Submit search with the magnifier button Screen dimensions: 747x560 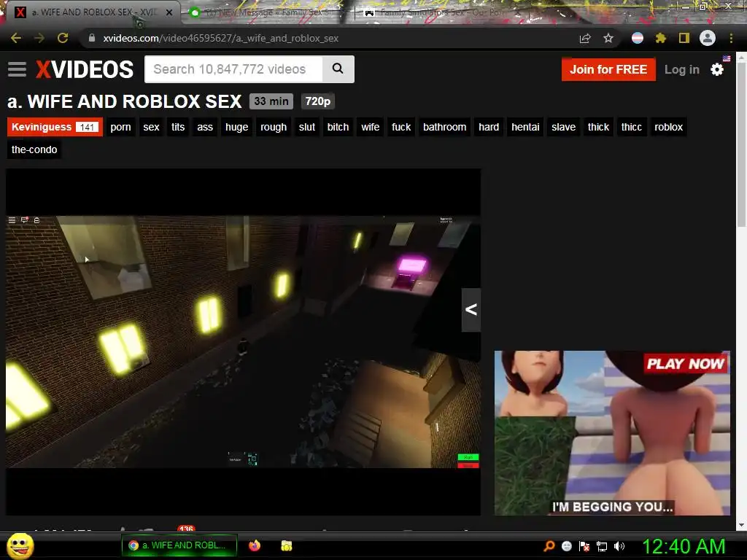point(338,69)
